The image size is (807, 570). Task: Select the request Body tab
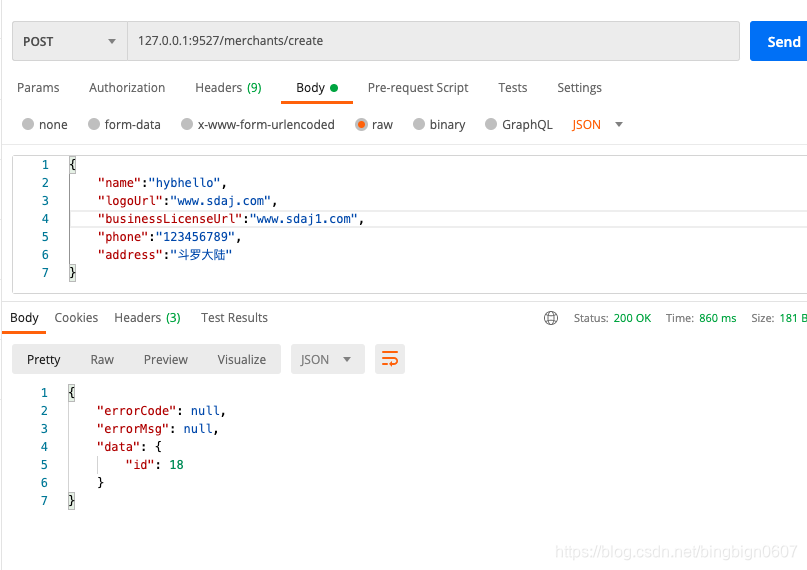pos(317,87)
